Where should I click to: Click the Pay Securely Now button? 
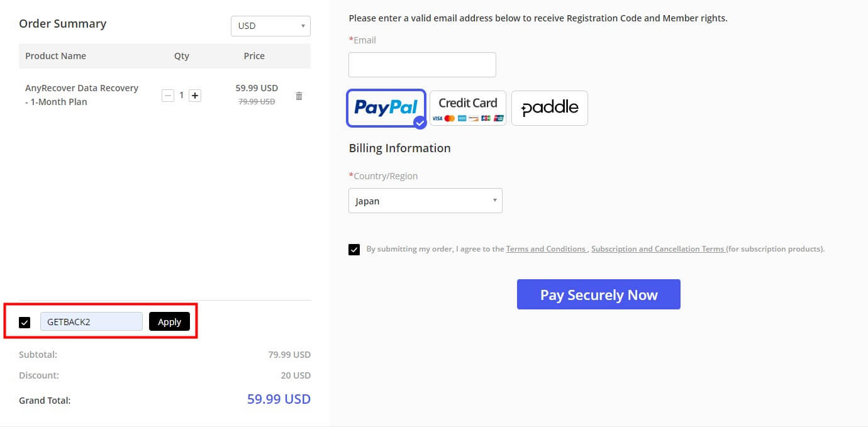(598, 294)
